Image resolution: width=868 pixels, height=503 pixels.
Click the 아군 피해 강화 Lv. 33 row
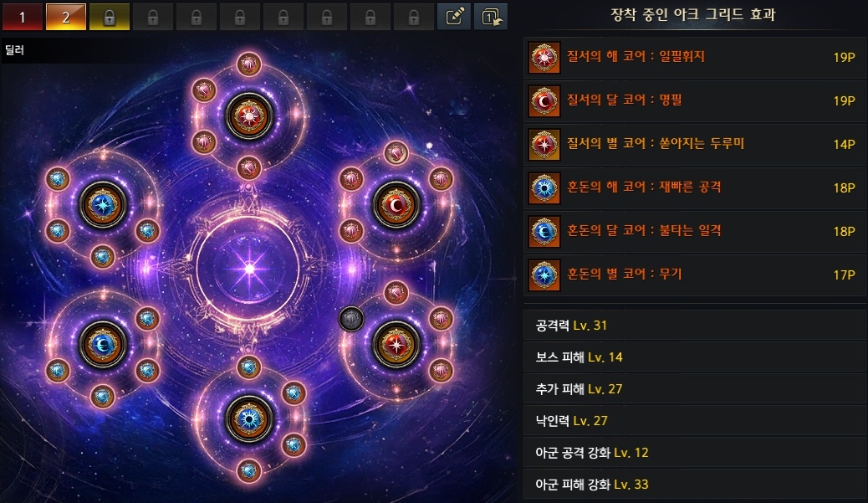coord(695,484)
